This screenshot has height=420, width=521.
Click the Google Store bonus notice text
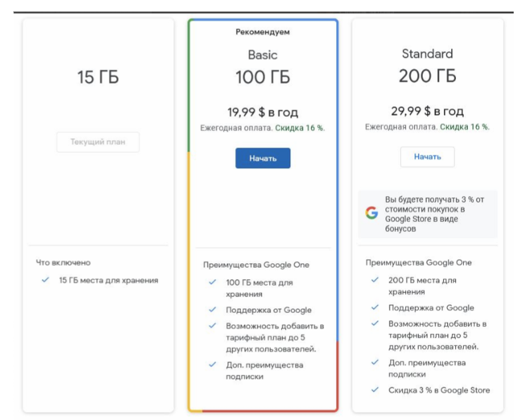435,214
